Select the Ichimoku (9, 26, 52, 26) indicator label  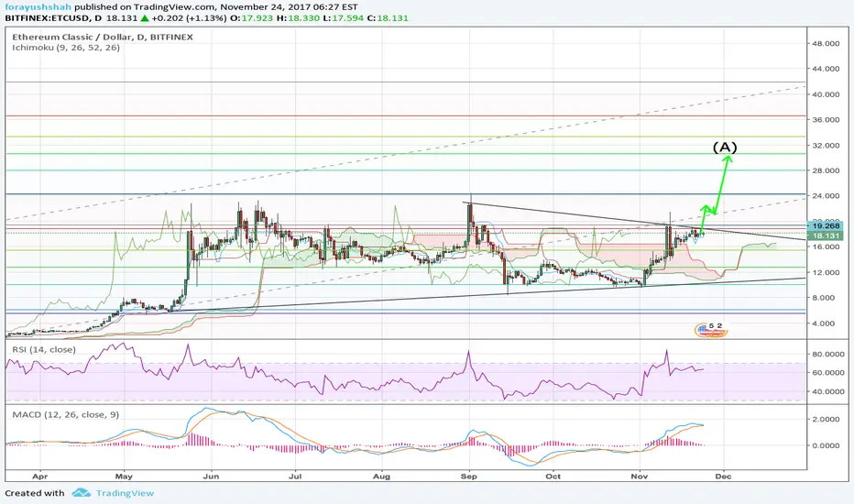point(66,48)
